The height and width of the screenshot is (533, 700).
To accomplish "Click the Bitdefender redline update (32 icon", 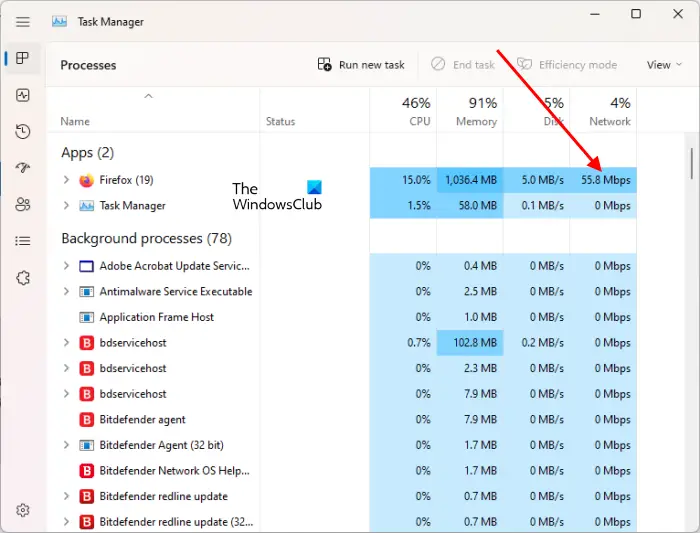I will tap(87, 522).
